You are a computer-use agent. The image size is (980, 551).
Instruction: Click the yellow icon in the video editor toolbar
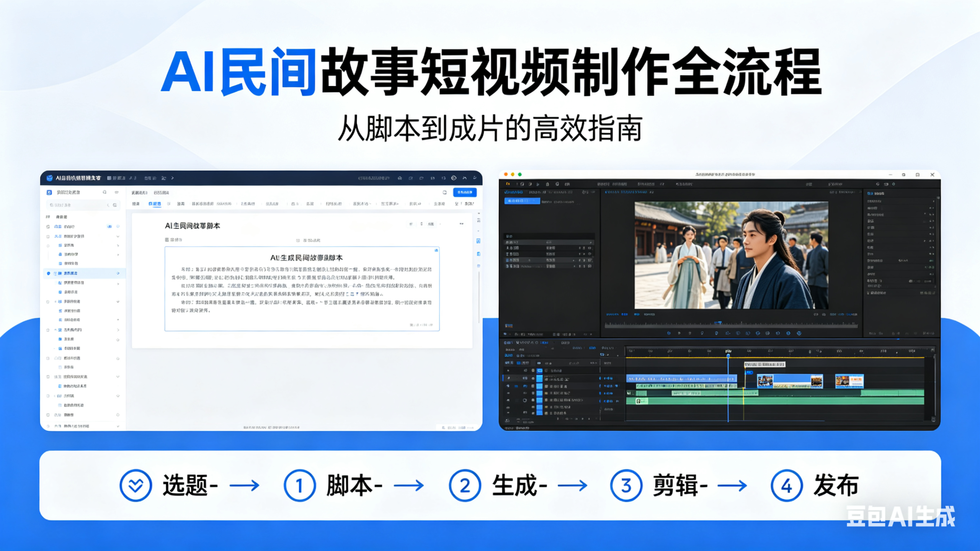(x=508, y=184)
